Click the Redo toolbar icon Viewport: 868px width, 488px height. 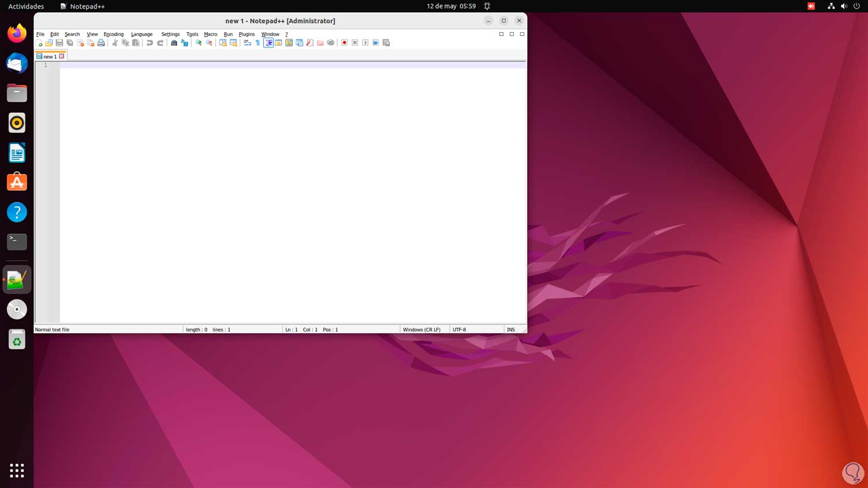160,43
